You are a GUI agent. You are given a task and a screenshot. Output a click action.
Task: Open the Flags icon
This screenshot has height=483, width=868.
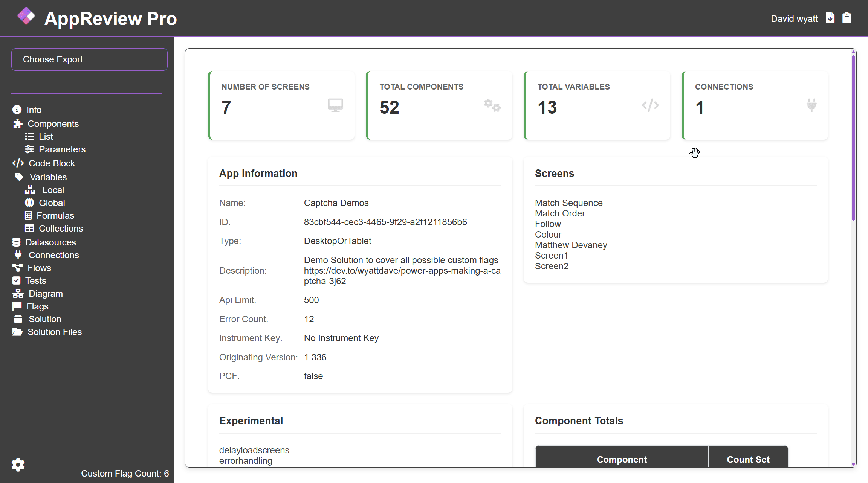[x=17, y=306]
